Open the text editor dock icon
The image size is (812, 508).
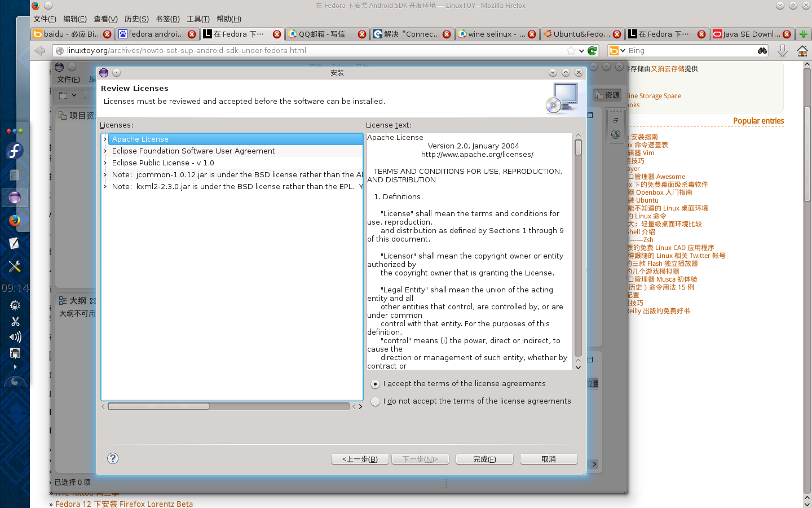click(x=15, y=243)
